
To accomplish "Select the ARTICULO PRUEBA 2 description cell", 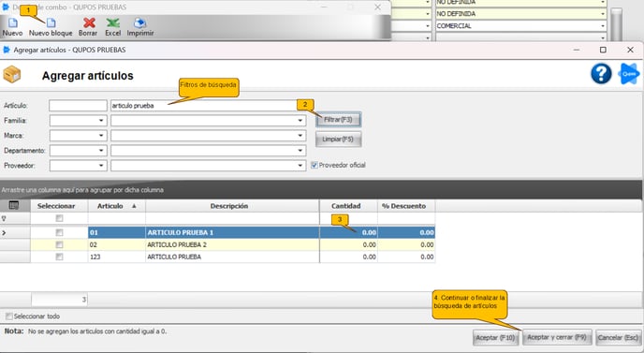I will click(x=232, y=245).
